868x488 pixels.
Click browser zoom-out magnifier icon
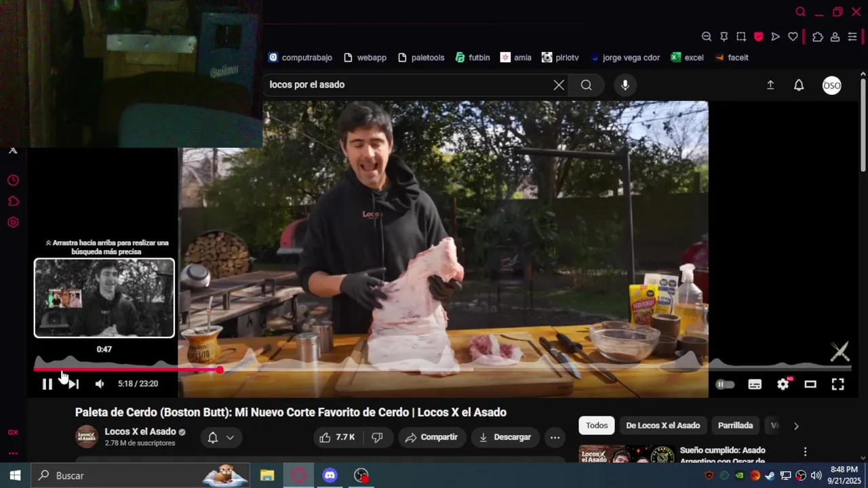(x=707, y=37)
